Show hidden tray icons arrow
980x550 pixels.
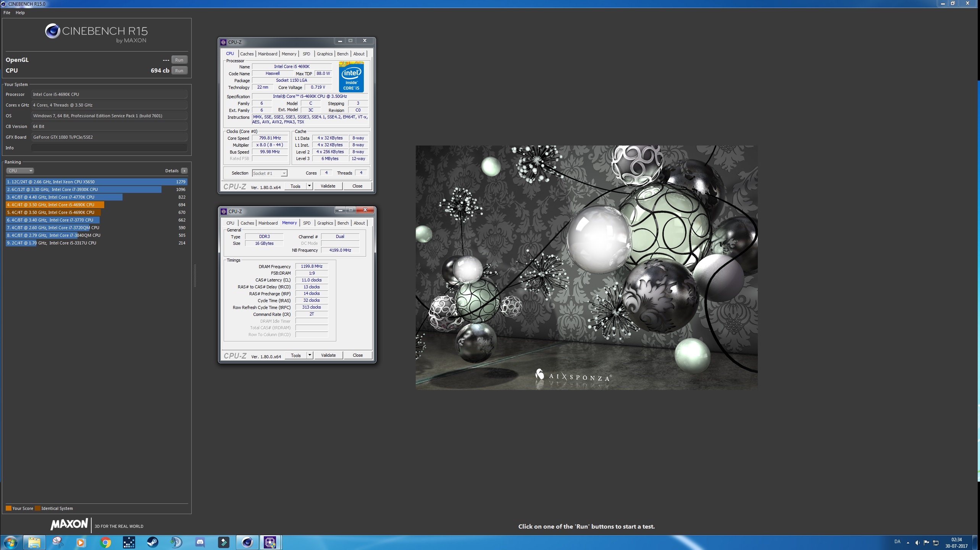908,543
